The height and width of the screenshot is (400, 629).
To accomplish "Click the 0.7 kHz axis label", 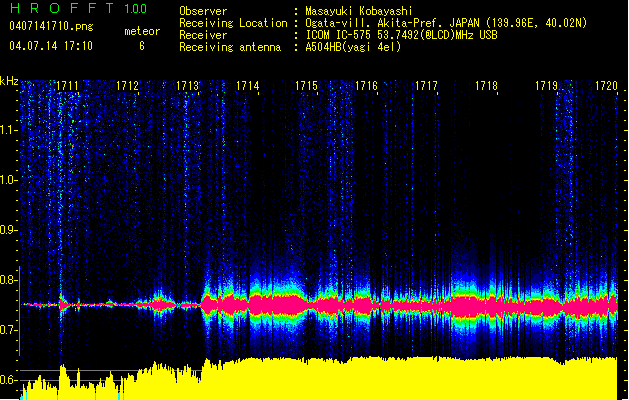I will 9,330.
